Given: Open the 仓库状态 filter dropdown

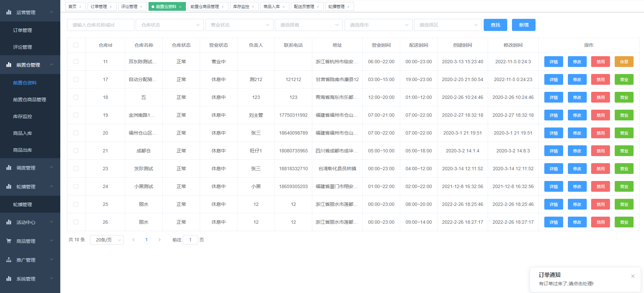Looking at the screenshot, I should 170,25.
